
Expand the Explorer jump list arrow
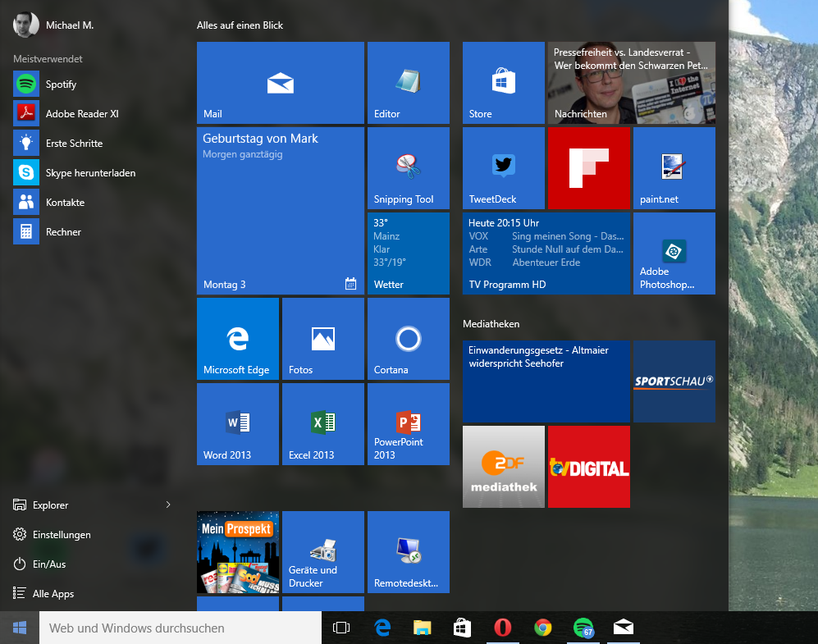click(x=168, y=505)
